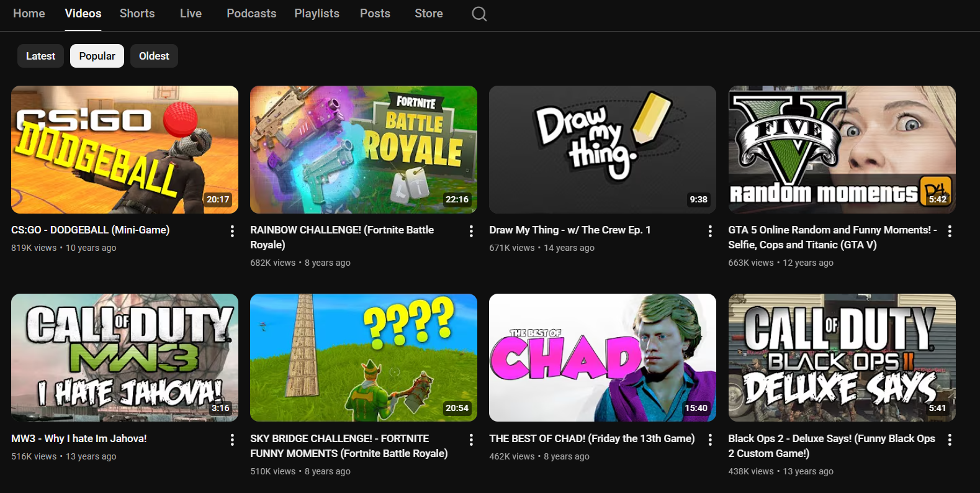Open the Live tab

tap(191, 14)
